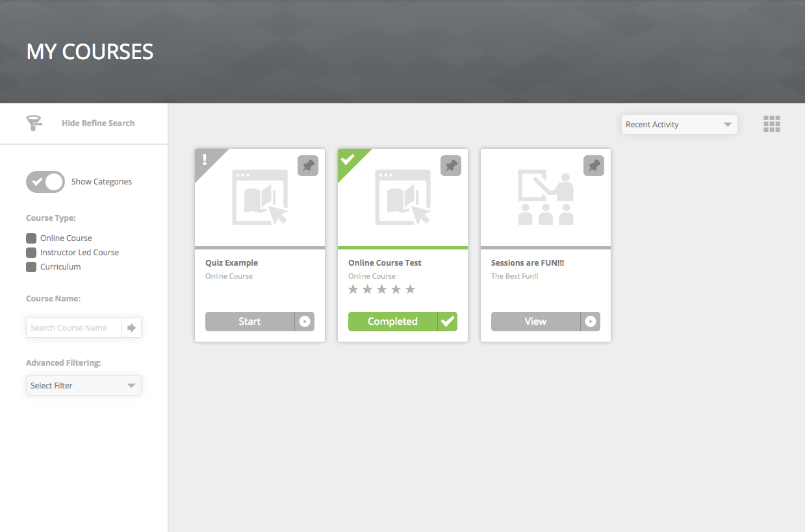Check the Online Course filter box
The width and height of the screenshot is (805, 532).
pos(31,238)
